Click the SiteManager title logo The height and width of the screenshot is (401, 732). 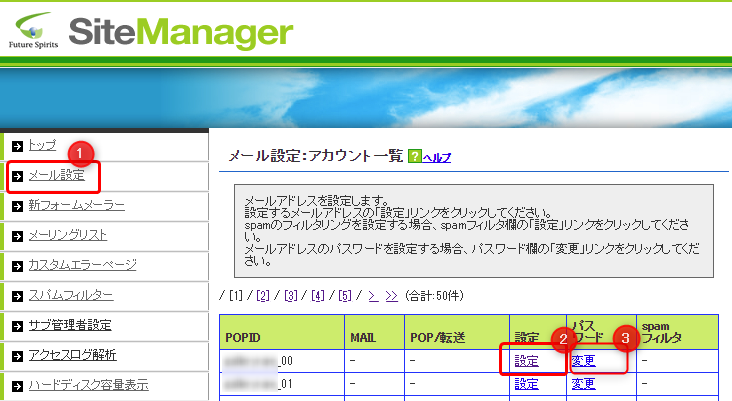point(181,33)
